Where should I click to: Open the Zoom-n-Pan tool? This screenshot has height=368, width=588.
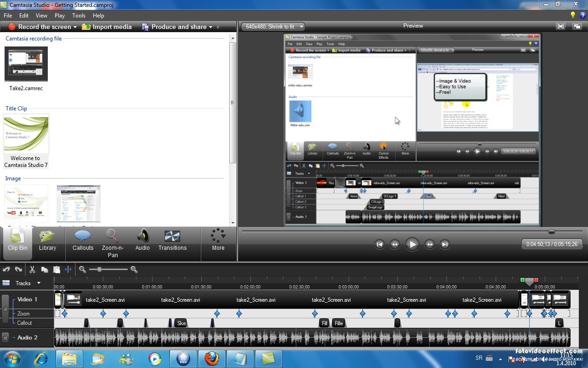(113, 244)
